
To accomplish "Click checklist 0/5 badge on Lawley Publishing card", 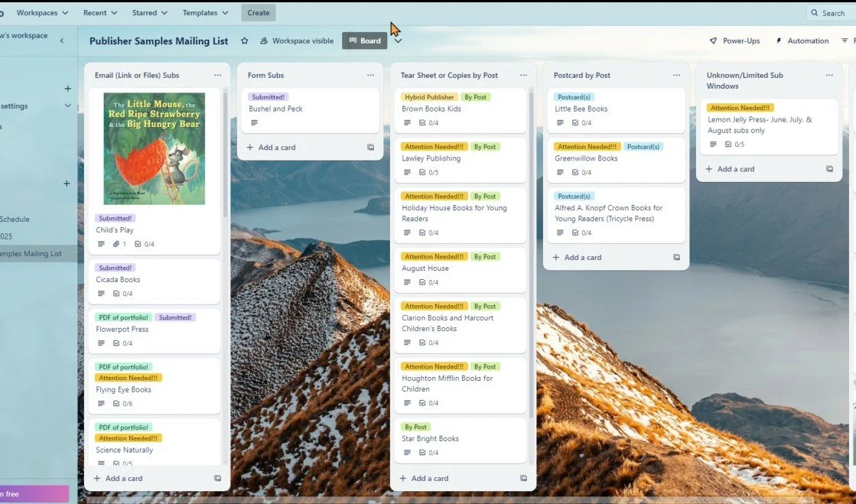I will (428, 173).
